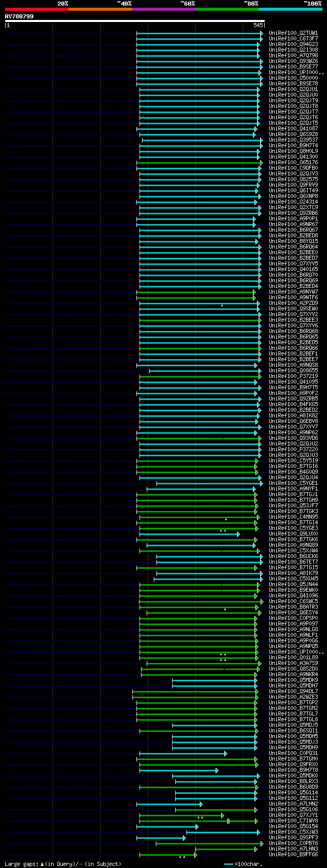
Task: Open hit UniRef100_O24314
Action: coord(293,202)
